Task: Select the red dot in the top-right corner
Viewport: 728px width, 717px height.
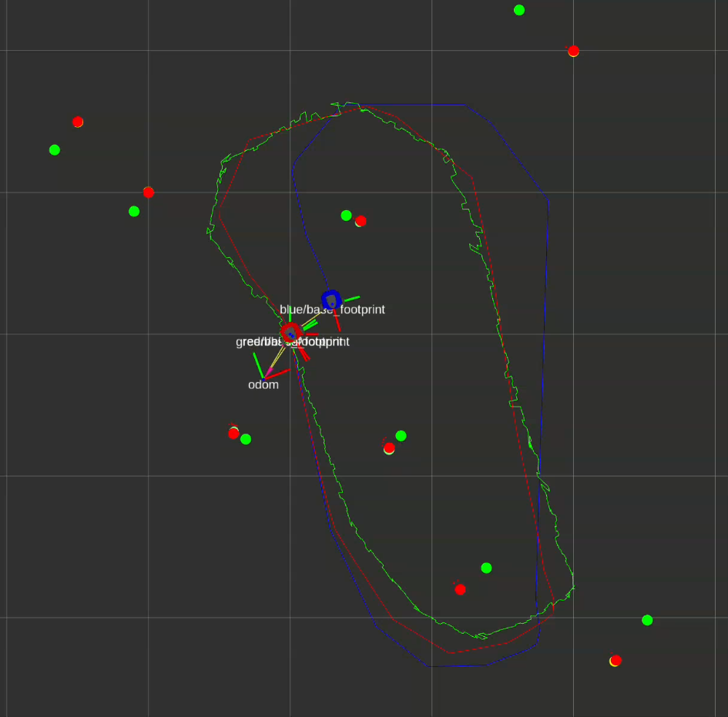Action: coord(573,52)
